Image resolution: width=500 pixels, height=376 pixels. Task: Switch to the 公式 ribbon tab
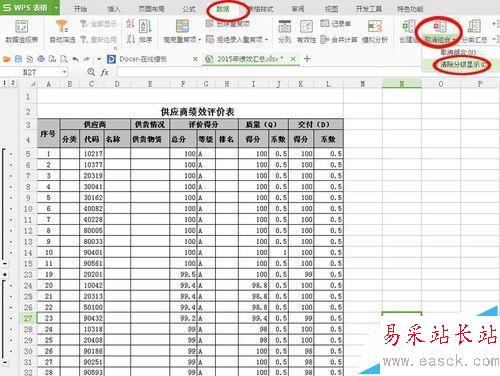click(189, 9)
